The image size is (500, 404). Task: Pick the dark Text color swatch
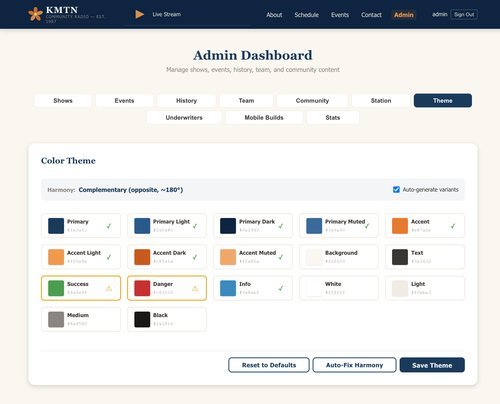(x=400, y=257)
